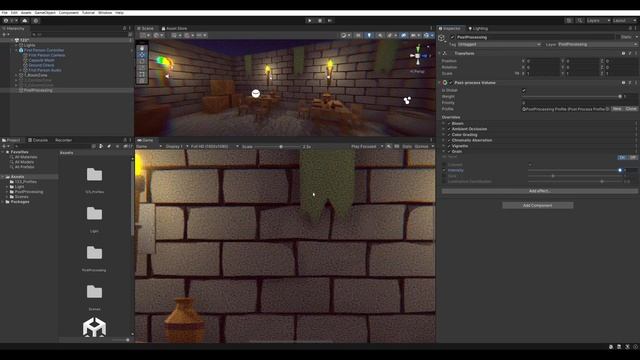Collapse the Transform component foldout
Image resolution: width=640 pixels, height=360 pixels.
(x=440, y=53)
